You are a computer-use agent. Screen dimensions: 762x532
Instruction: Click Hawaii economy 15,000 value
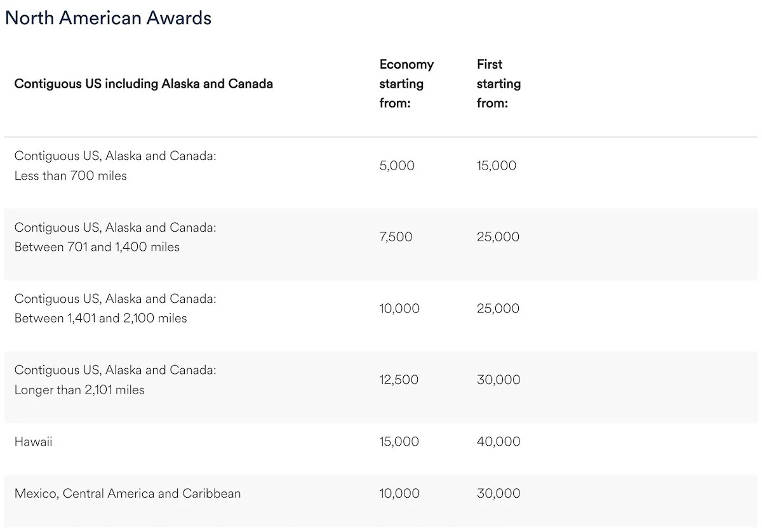pos(399,441)
